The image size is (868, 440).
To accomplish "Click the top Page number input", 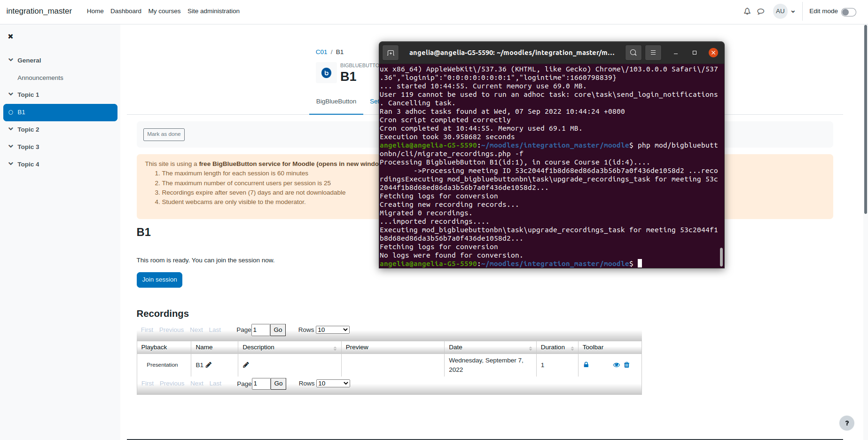I will tap(261, 330).
